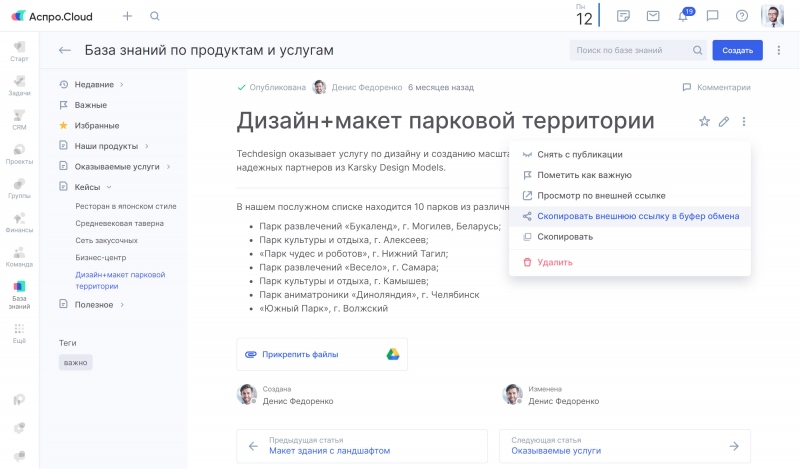Open CRM in the left sidebar

coord(19,118)
